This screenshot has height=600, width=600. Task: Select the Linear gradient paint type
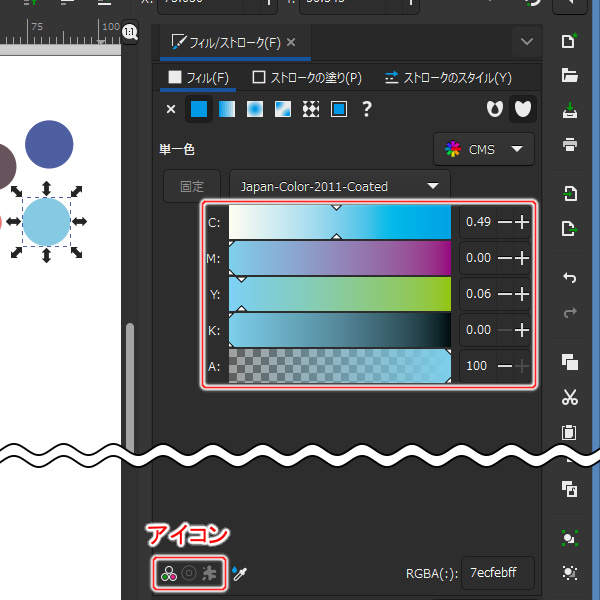(x=227, y=109)
